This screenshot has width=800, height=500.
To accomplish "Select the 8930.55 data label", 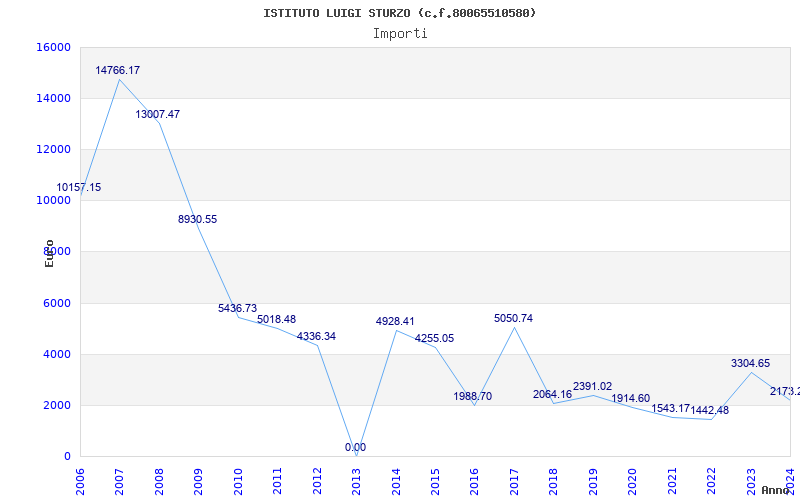I will (x=197, y=219).
